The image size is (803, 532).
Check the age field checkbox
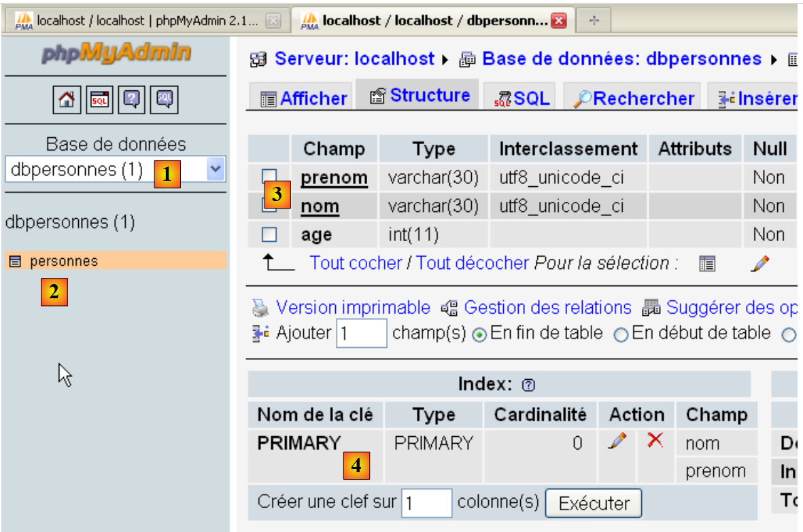coord(269,235)
